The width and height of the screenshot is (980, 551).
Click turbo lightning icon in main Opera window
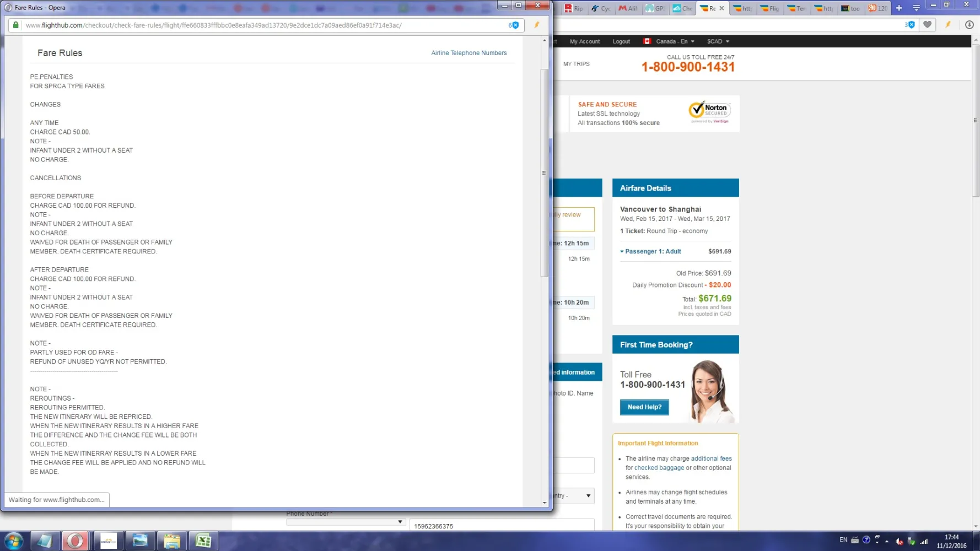pyautogui.click(x=948, y=25)
